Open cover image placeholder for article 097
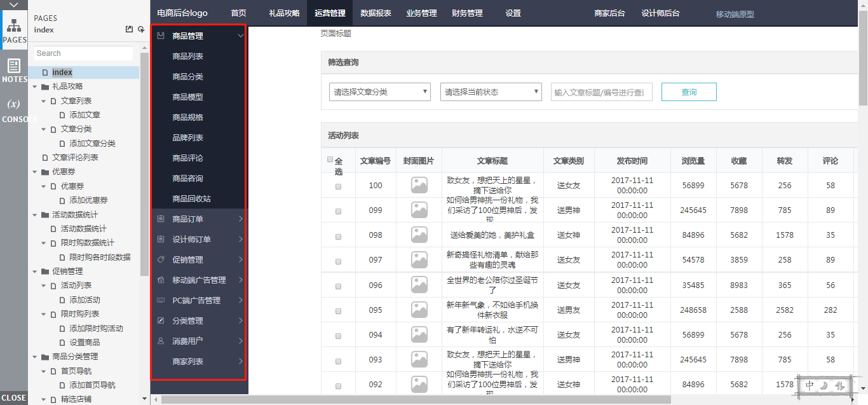Screen dimensions: 868x405 coord(419,259)
